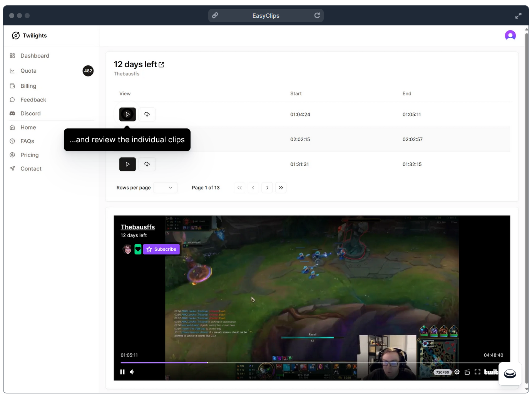The image size is (532, 398).
Task: Click the EasyClips address bar
Action: point(266,15)
